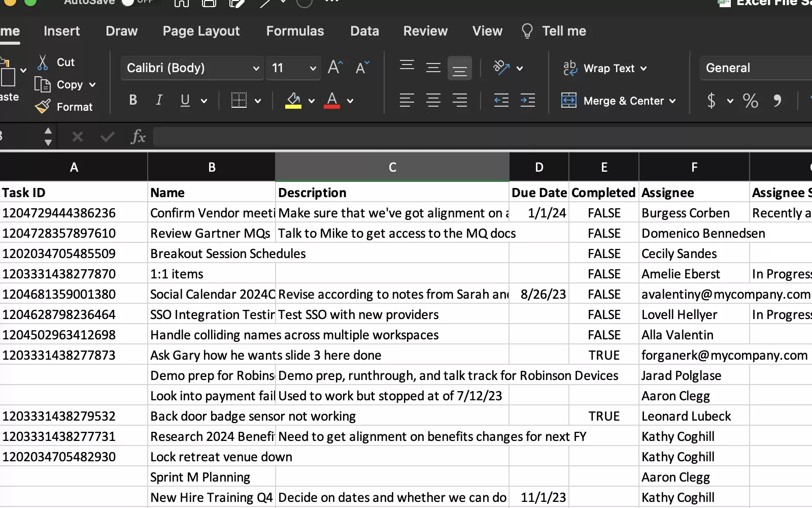
Task: Click the center horizontal alignment icon
Action: [433, 101]
